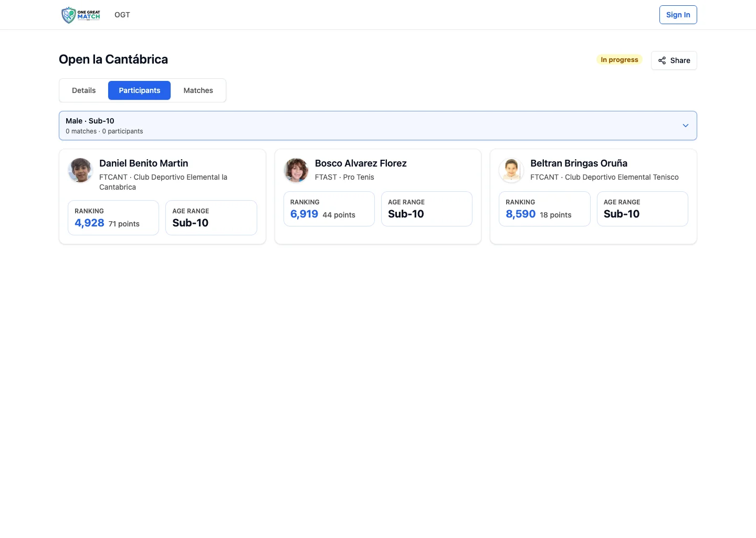756x538 pixels.
Task: Click Age Range Sub-10 on Beltran's card
Action: [642, 209]
